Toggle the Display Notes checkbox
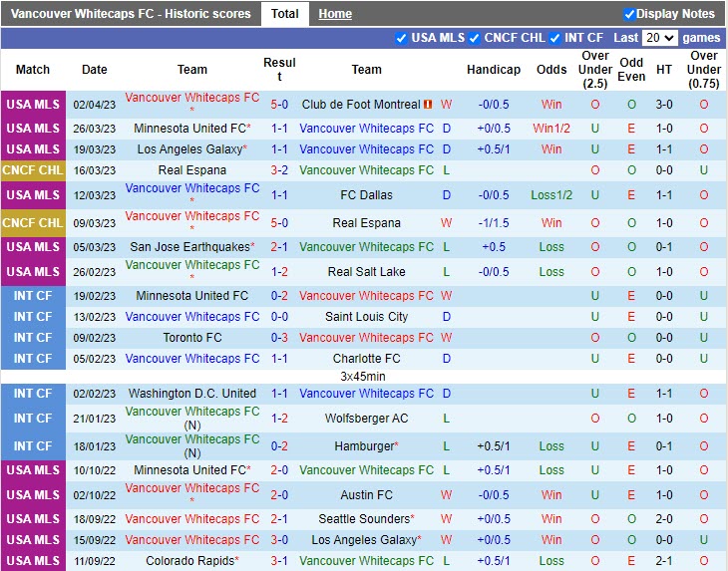 click(x=629, y=14)
